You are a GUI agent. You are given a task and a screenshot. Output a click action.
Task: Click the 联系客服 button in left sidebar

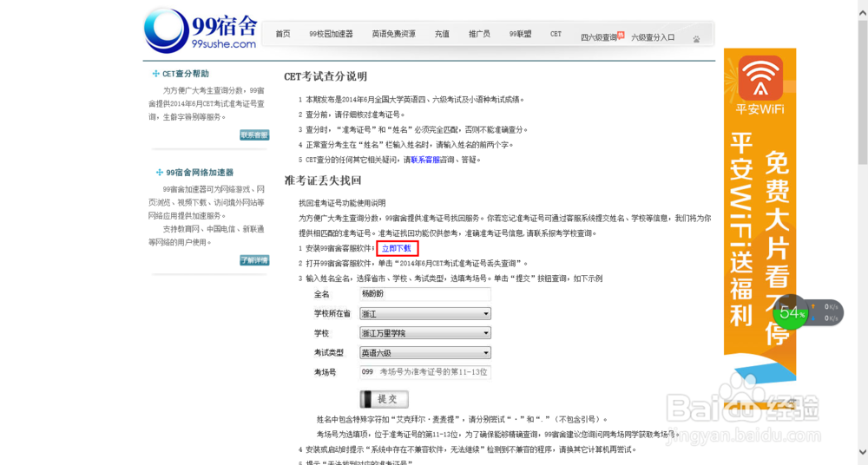point(254,134)
